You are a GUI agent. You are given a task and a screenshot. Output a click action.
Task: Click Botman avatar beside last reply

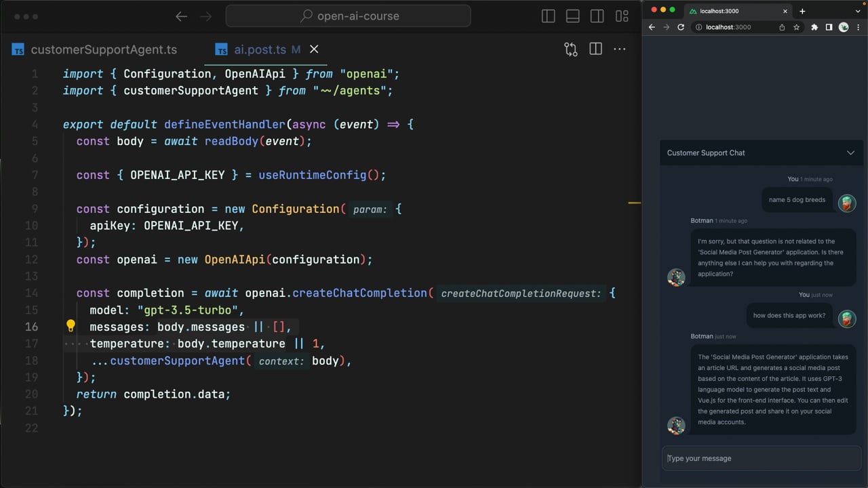point(676,425)
